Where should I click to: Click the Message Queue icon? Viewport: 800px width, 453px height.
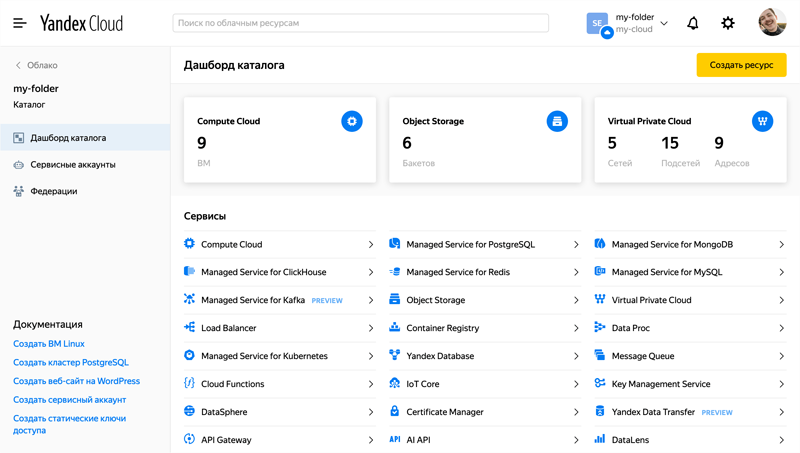600,355
